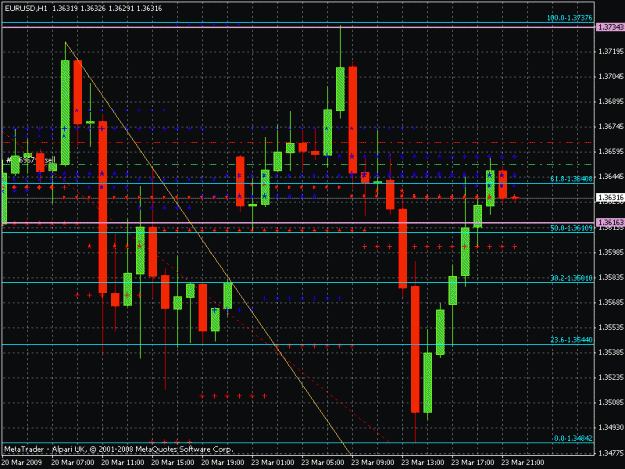This screenshot has width=625, height=469.
Task: Click the 50.0-1.36109 Fibonacci level label
Action: point(571,228)
